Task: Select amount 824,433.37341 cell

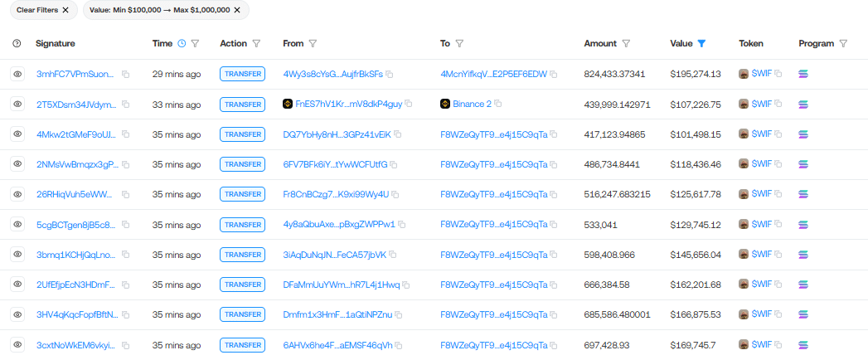Action: click(x=614, y=74)
